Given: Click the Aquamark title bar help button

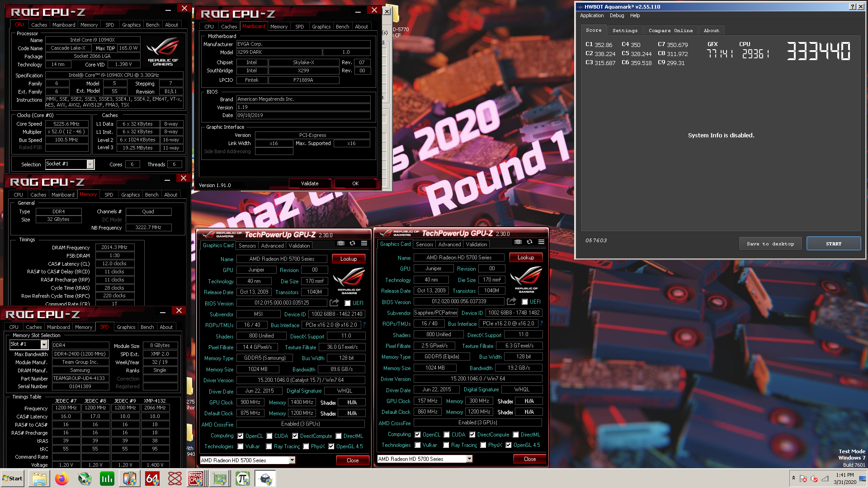Looking at the screenshot, I should (852, 6).
